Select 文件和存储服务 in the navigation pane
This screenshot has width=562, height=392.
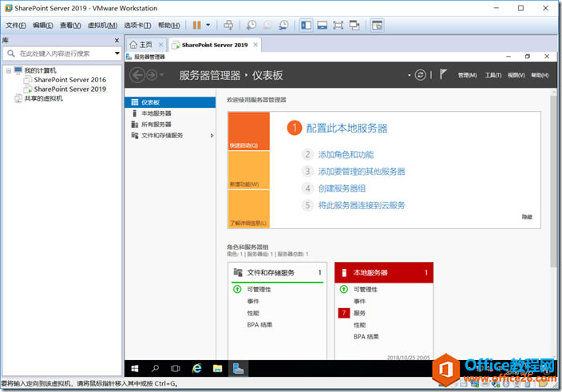pos(170,136)
